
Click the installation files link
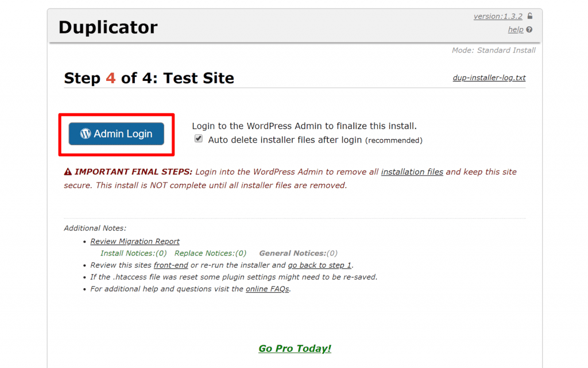pos(412,172)
